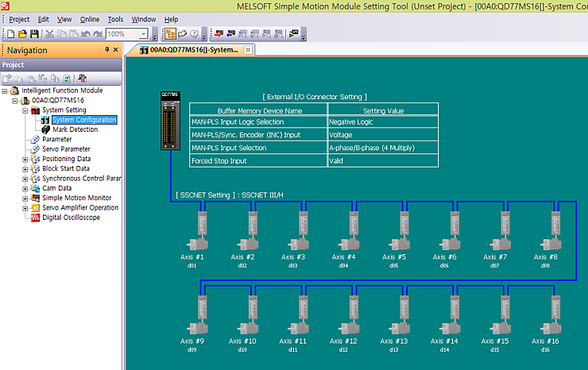588x370 pixels.
Task: Collapse the Intelligent Function Module tree node
Action: pos(5,91)
